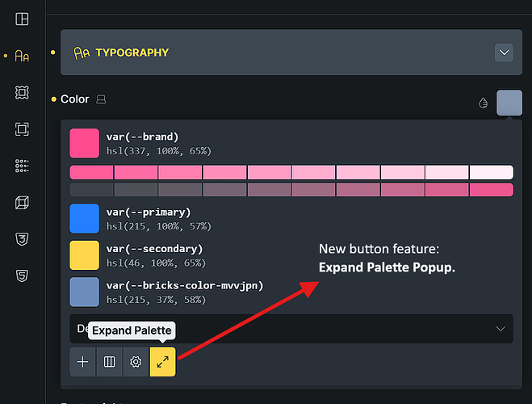
Task: Open the HTML5 icon in sidebar
Action: (22, 276)
